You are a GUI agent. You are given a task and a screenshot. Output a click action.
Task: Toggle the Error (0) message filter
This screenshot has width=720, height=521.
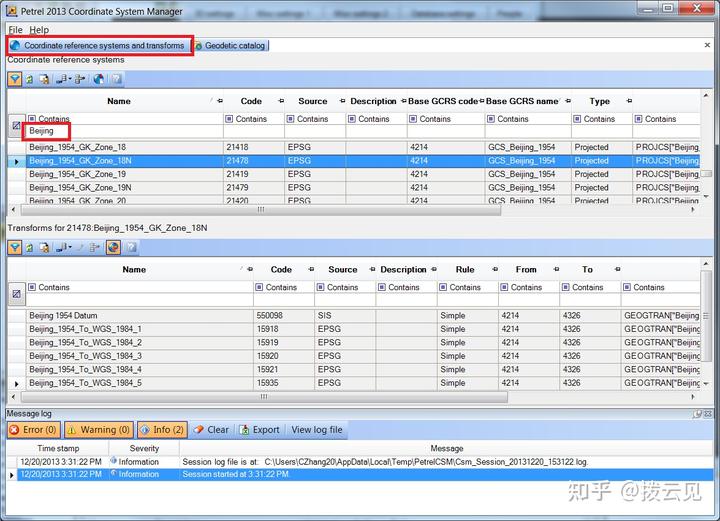(x=34, y=430)
